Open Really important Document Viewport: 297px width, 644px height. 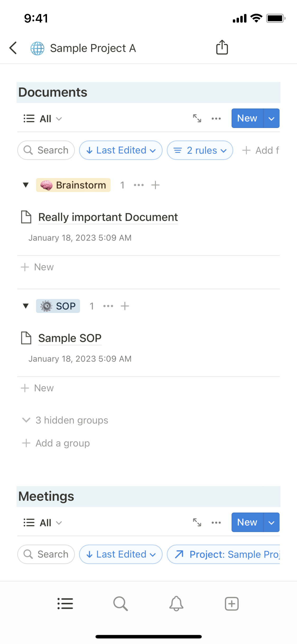108,217
